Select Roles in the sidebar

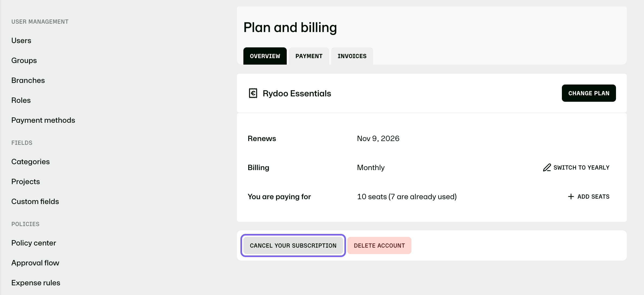21,100
